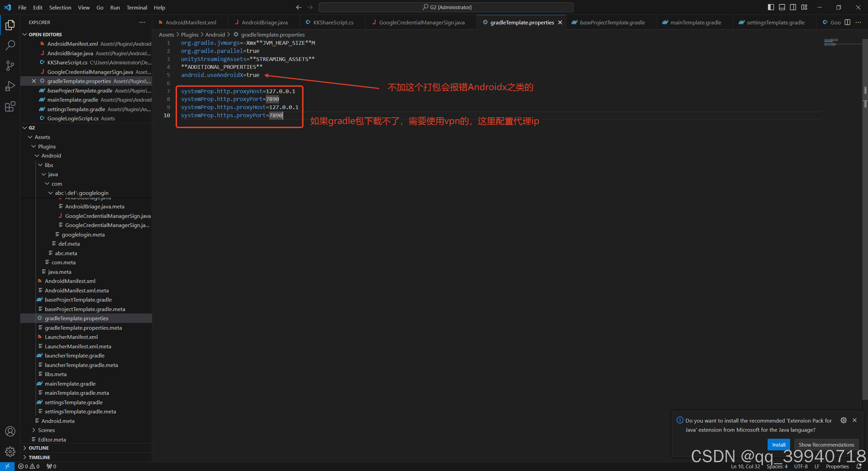Viewport: 868px width, 471px height.
Task: Switch to the mainTemplate.gradle tab
Action: 695,22
